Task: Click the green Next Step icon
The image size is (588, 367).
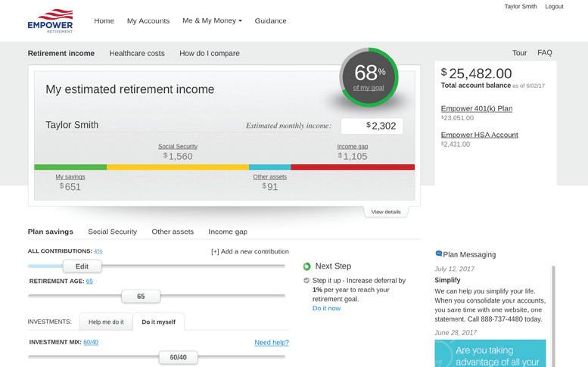Action: point(306,266)
